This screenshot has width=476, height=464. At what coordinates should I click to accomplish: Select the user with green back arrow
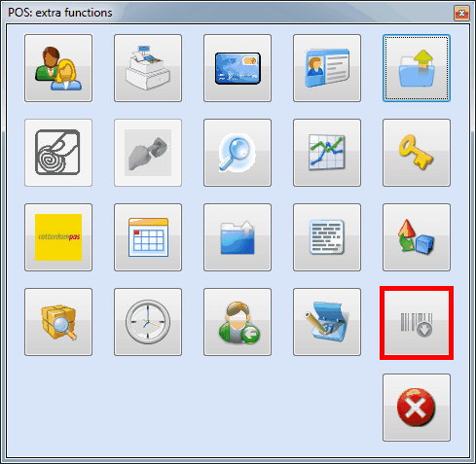pyautogui.click(x=238, y=322)
